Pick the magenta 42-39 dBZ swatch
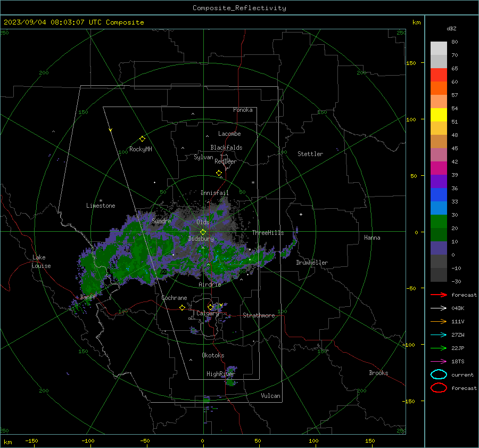Screen dimensions: 479x448 [x=439, y=168]
